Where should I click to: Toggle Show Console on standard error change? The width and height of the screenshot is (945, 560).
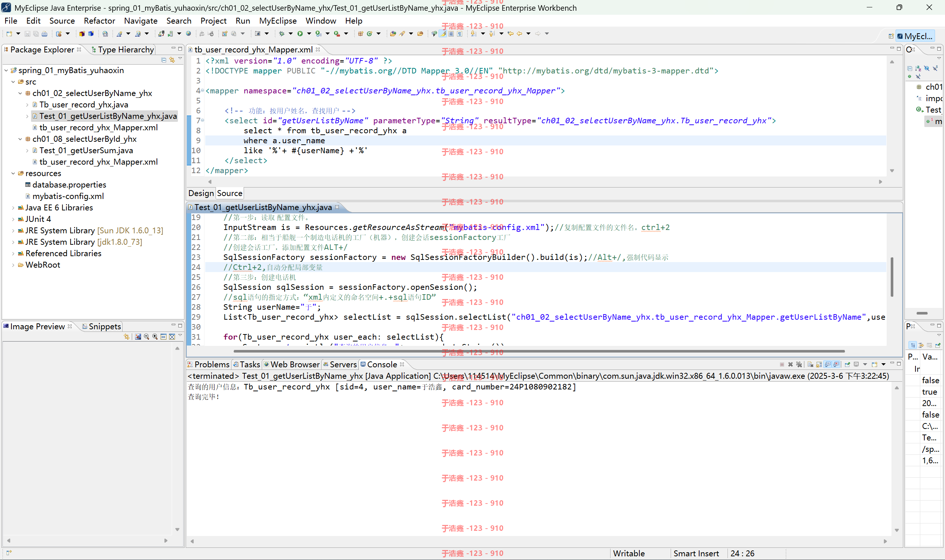(x=836, y=364)
